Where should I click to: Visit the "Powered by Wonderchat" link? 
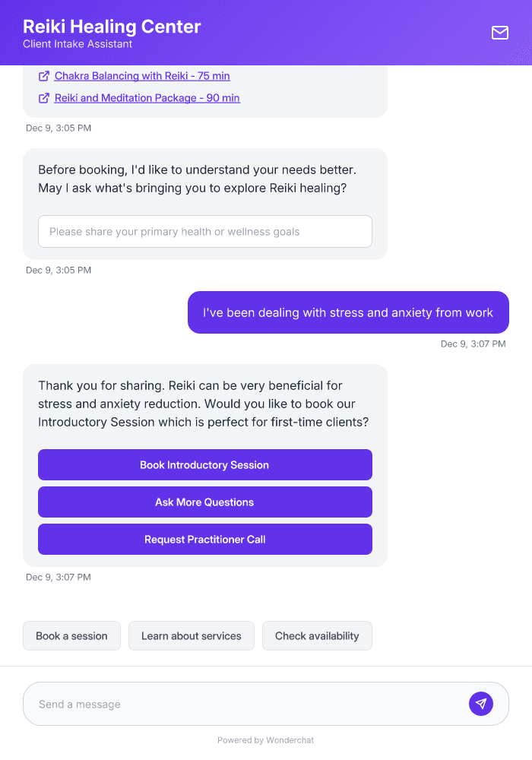coord(265,739)
